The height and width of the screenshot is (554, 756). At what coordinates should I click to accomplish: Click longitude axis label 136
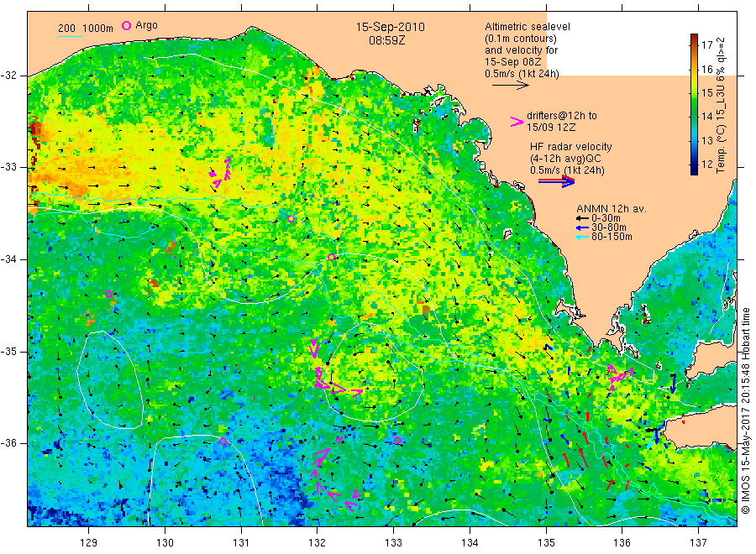pos(622,543)
